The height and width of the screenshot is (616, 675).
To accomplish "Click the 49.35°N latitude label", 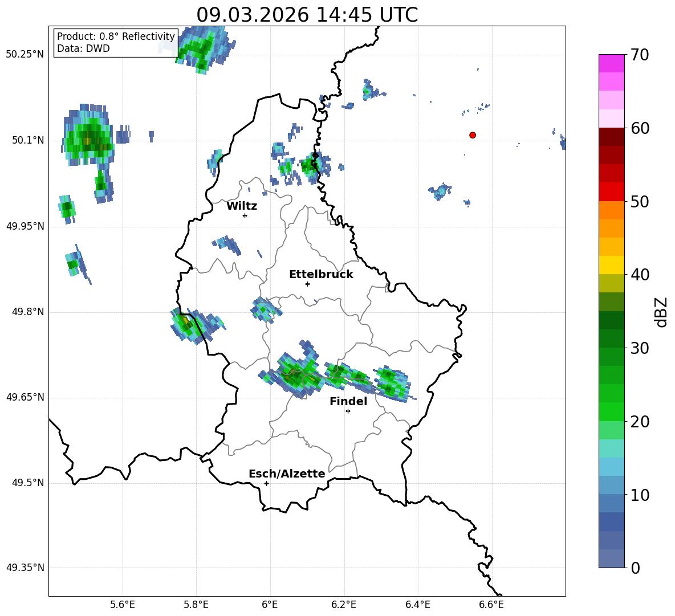I will click(x=25, y=568).
